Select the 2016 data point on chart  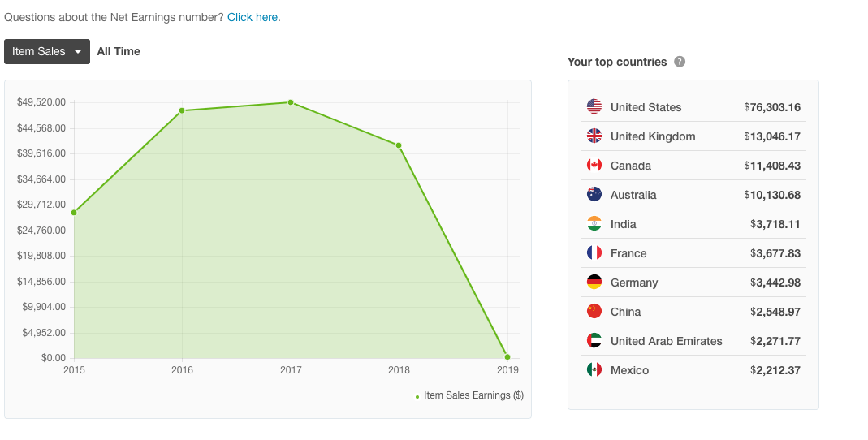(x=182, y=110)
